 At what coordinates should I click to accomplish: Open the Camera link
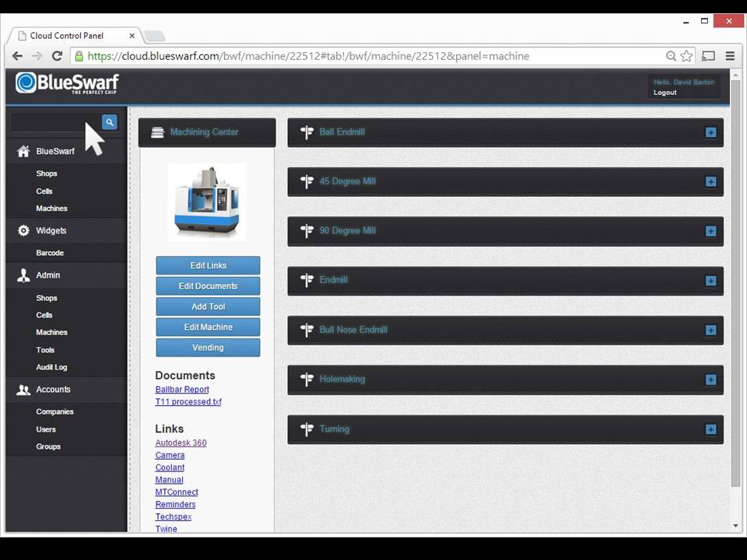[170, 455]
